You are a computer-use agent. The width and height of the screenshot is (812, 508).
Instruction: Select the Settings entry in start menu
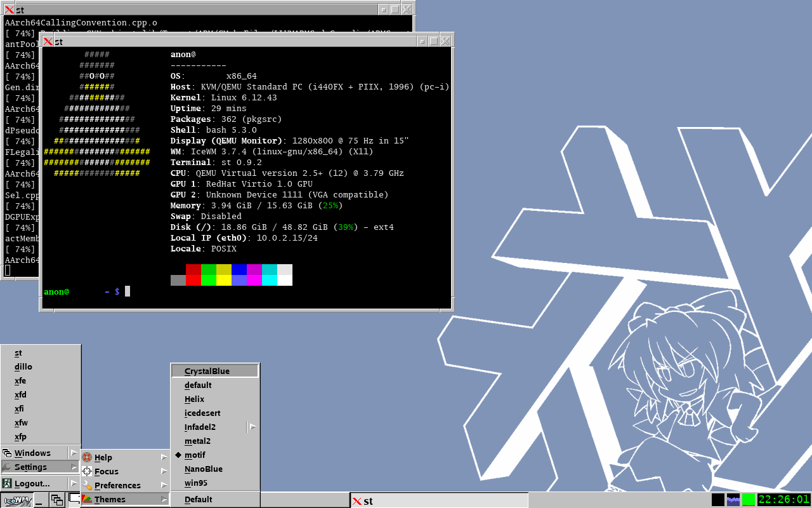click(41, 467)
